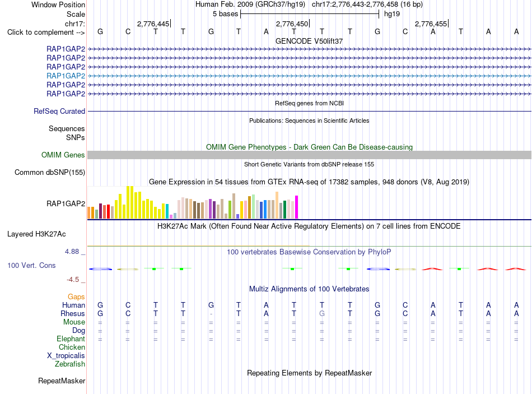Open the OMIM Genes track label
532x394 pixels.
(63, 155)
